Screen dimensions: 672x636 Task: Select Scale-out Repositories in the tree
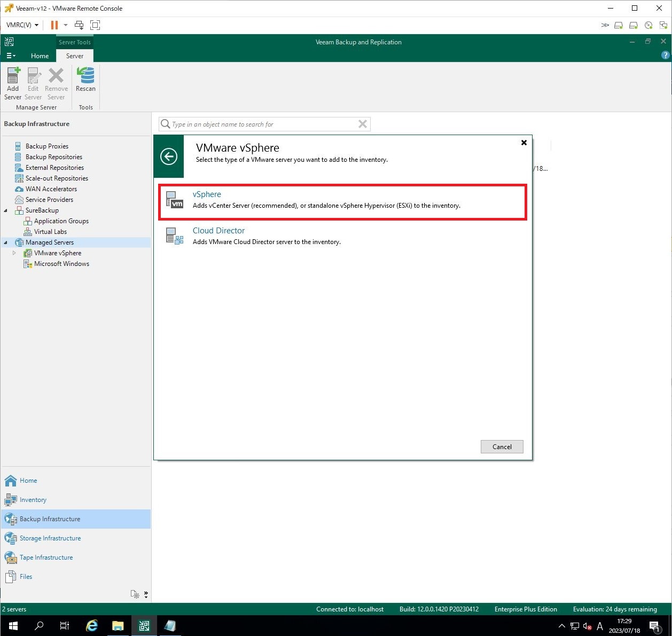57,178
